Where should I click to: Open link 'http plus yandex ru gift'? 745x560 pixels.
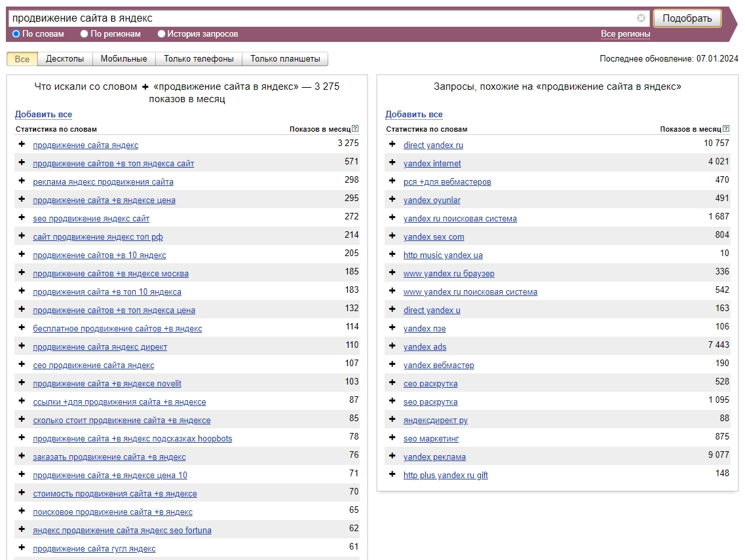click(446, 476)
